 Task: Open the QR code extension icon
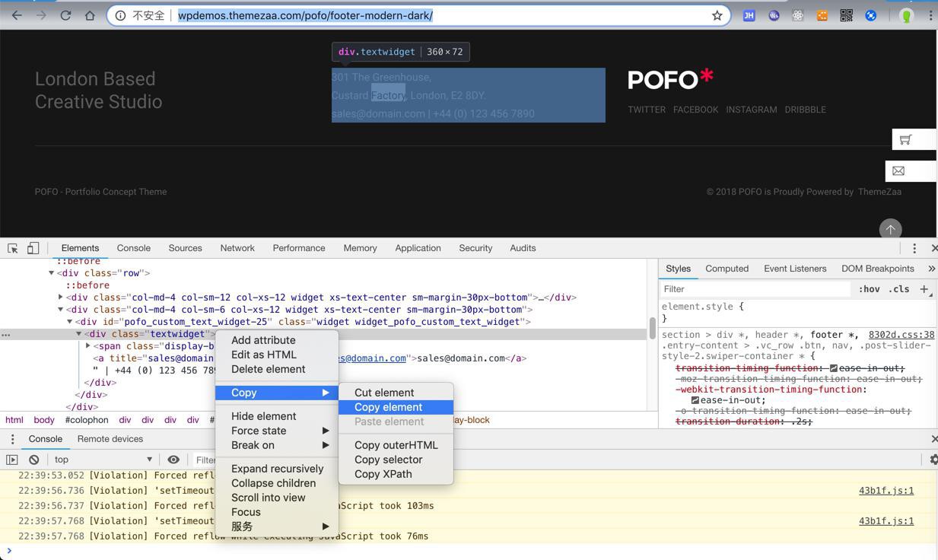pos(846,15)
